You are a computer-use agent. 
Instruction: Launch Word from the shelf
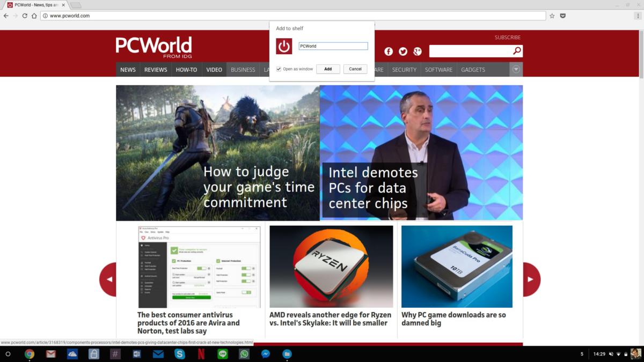pos(137,354)
